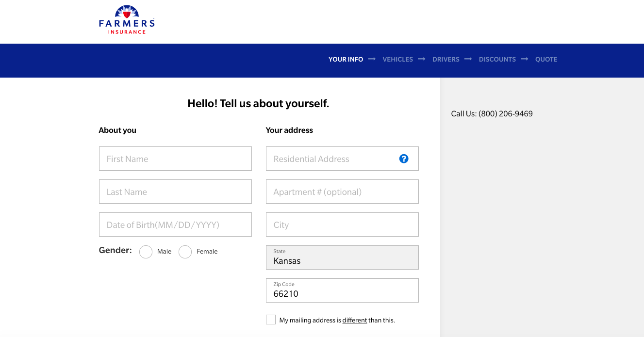Select the Female gender radio button
This screenshot has width=644, height=337.
185,252
